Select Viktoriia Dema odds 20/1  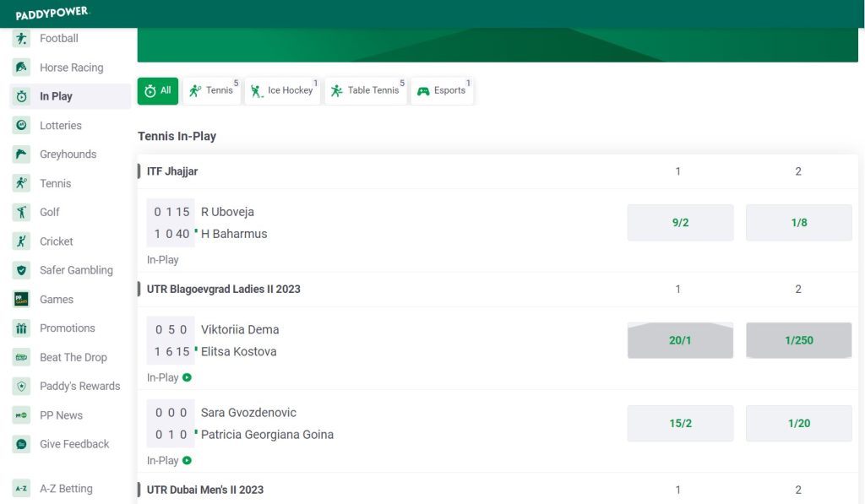pos(680,340)
